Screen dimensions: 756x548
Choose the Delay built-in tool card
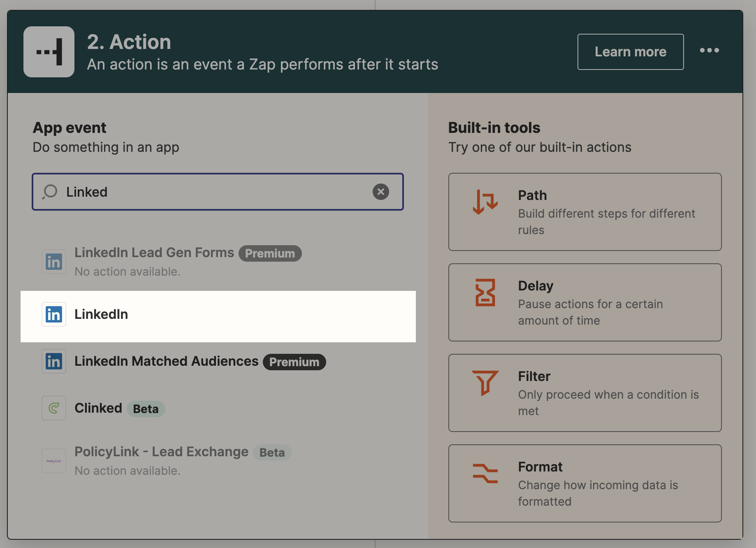(x=585, y=302)
